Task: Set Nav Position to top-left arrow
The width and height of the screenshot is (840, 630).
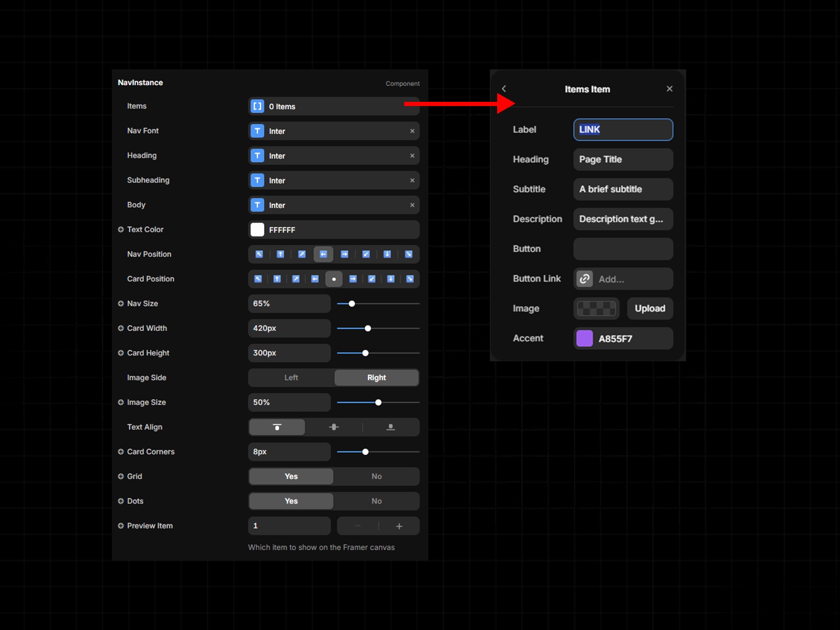Action: [259, 254]
